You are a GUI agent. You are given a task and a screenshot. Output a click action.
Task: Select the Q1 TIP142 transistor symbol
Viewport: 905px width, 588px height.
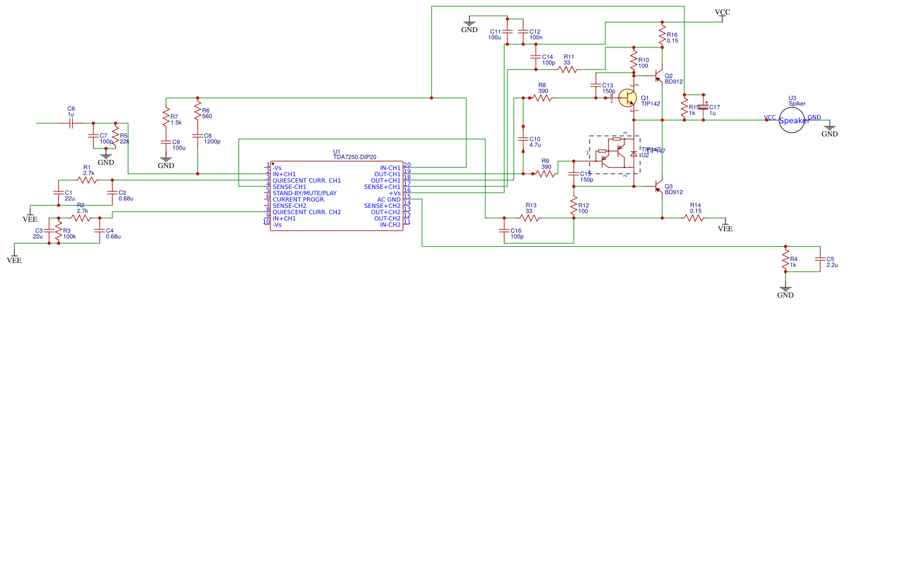(x=628, y=98)
